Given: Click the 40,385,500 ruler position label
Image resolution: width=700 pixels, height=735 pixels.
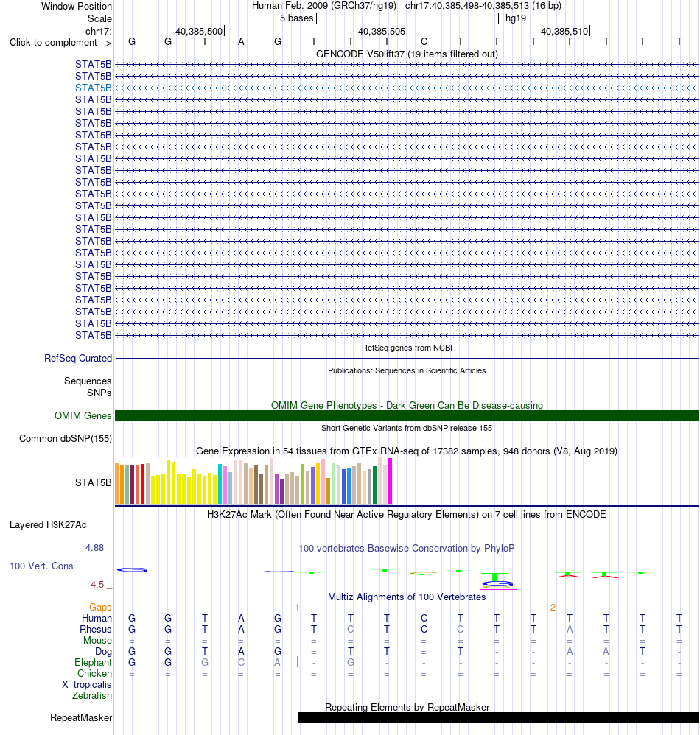Looking at the screenshot, I should click(x=199, y=32).
